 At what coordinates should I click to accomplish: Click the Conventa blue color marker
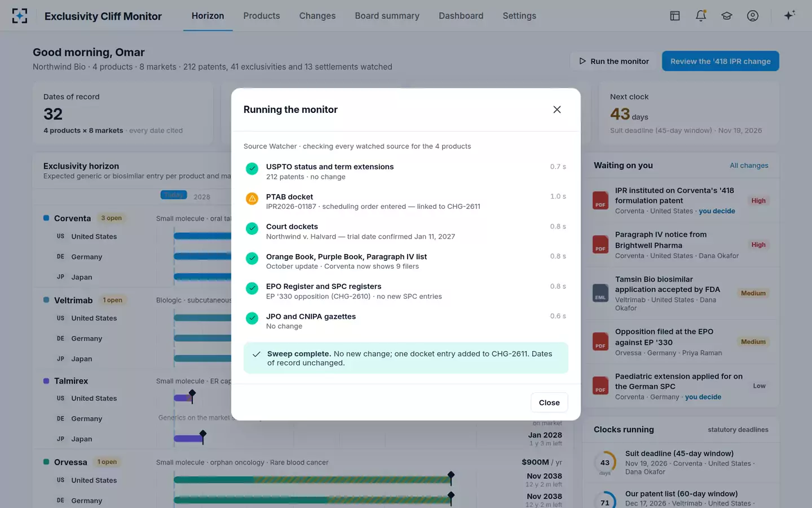[46, 218]
